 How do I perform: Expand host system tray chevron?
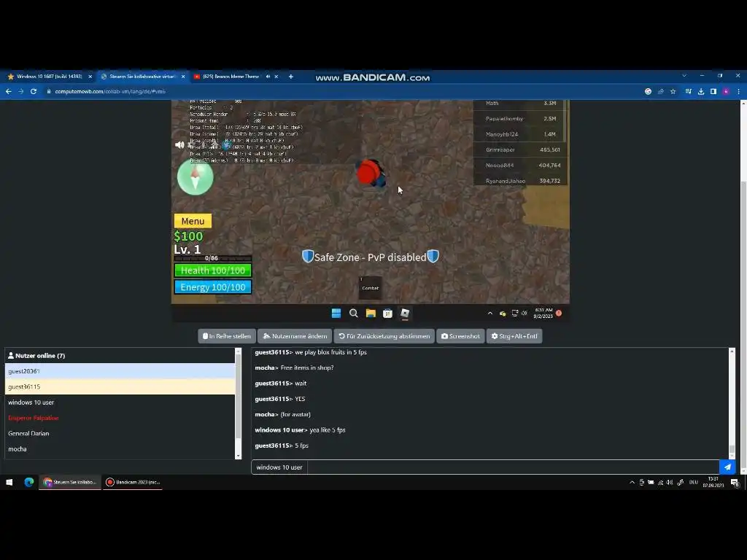tap(632, 483)
